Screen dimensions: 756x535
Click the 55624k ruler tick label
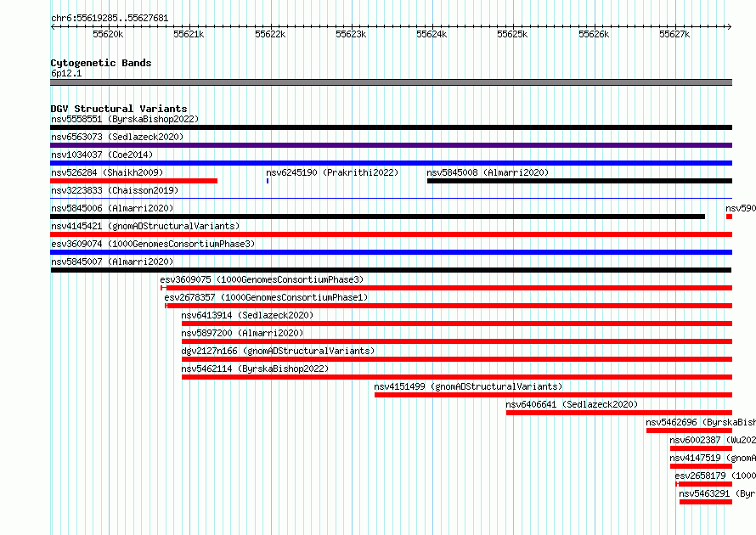(x=432, y=34)
